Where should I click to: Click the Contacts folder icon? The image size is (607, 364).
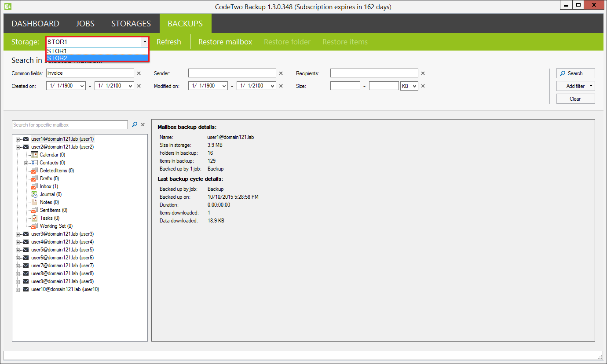pos(34,162)
